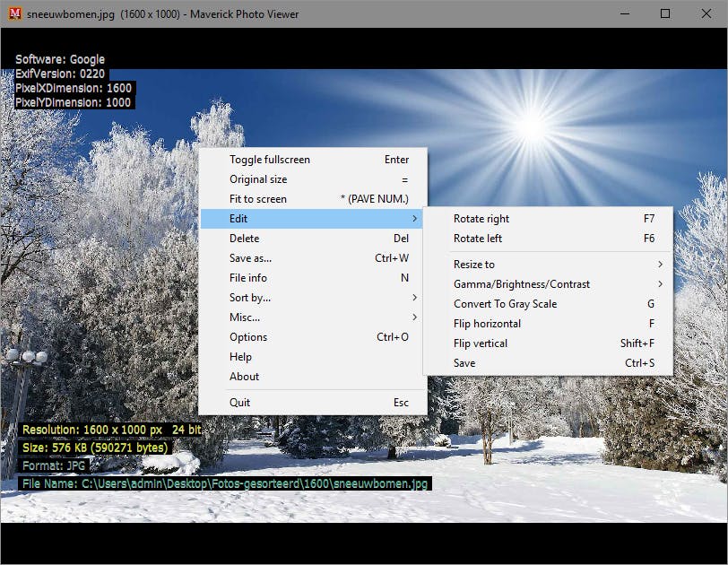The width and height of the screenshot is (728, 565).
Task: Click the 'ExifVersion: 0220' text
Action: pyautogui.click(x=60, y=74)
